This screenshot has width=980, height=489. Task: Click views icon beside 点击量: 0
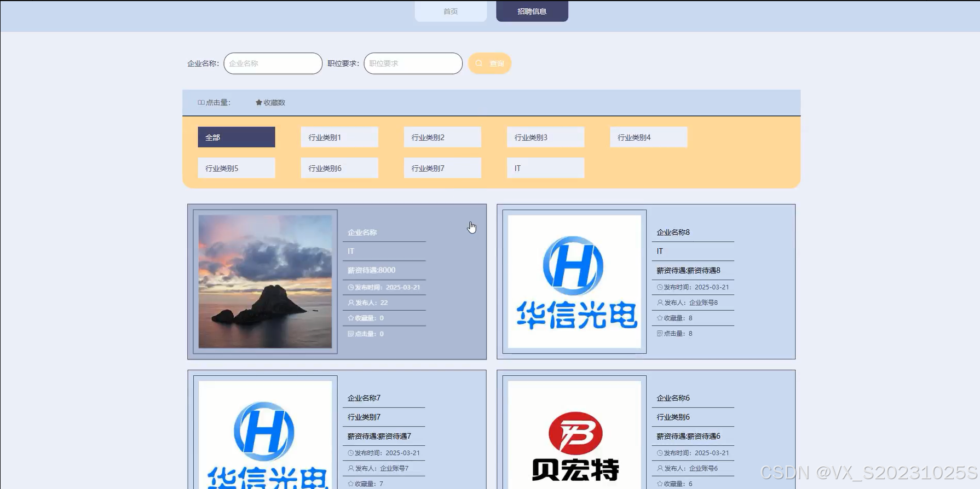pos(351,334)
